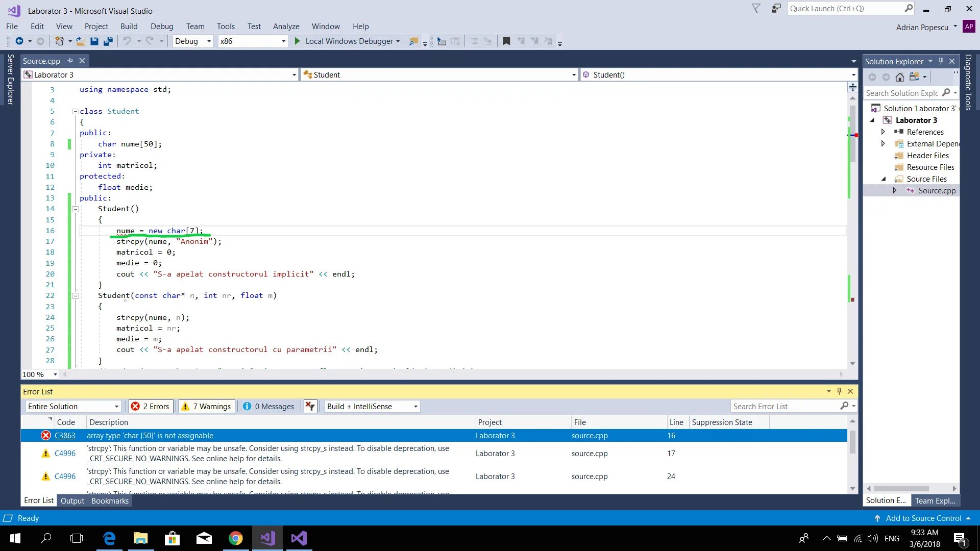The image size is (980, 551).
Task: Click the Open File toolbar icon
Action: (80, 41)
